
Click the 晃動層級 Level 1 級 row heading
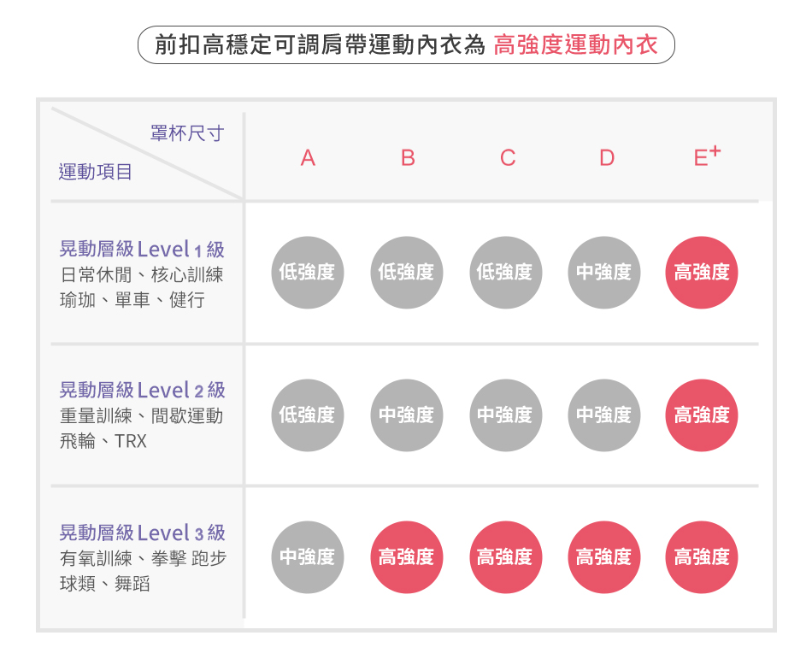pyautogui.click(x=142, y=250)
